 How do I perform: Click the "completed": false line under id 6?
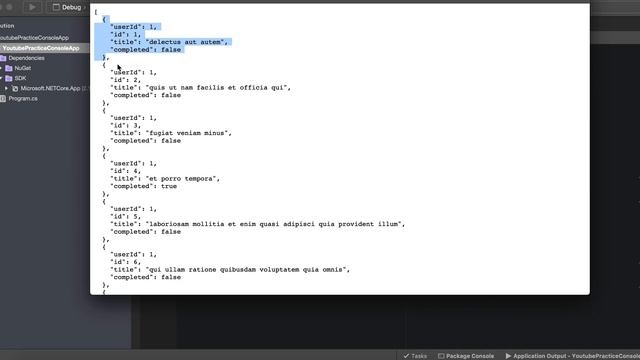[x=145, y=277]
